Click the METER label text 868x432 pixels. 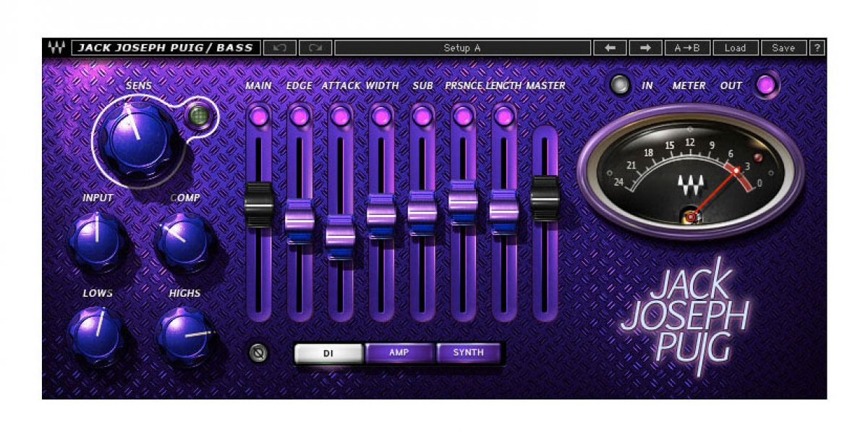coord(689,85)
